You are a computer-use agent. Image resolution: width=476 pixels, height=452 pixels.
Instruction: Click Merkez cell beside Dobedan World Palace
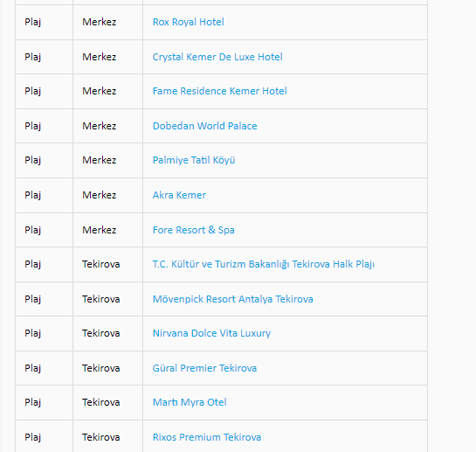click(107, 126)
